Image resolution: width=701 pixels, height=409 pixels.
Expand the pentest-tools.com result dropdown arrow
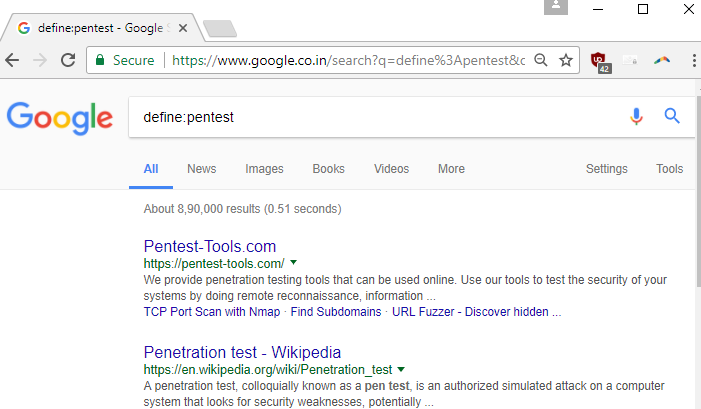(293, 263)
